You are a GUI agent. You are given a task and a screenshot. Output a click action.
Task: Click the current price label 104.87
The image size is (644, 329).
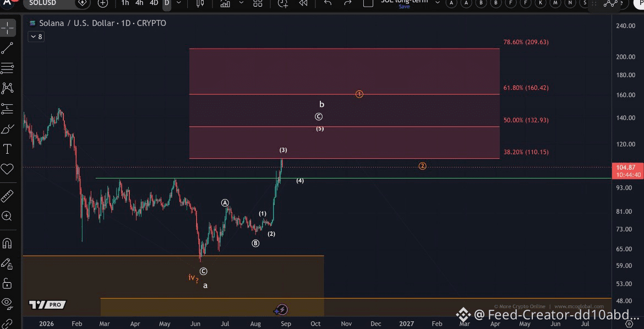(626, 168)
